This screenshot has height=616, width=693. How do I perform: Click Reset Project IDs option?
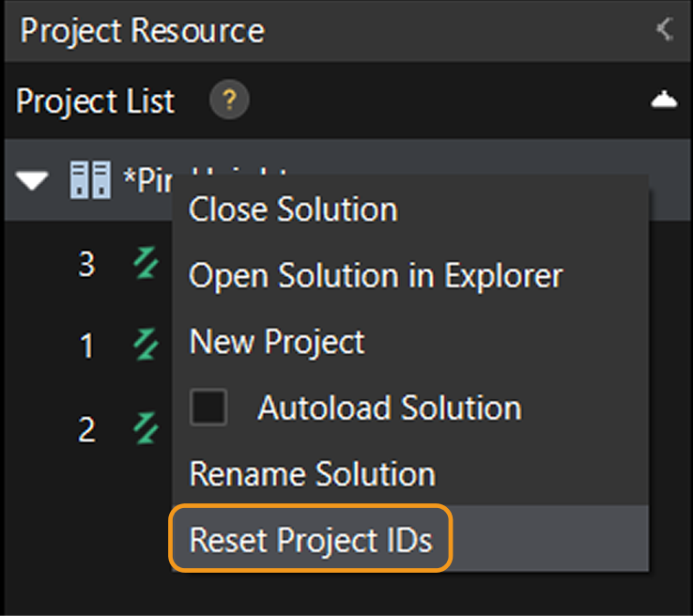(x=311, y=540)
